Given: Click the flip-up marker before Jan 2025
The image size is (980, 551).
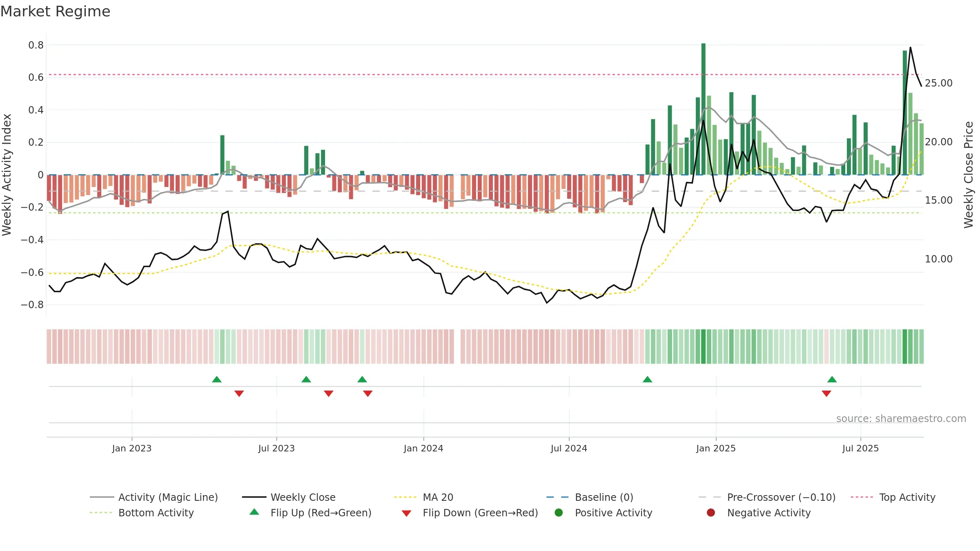Looking at the screenshot, I should [647, 379].
